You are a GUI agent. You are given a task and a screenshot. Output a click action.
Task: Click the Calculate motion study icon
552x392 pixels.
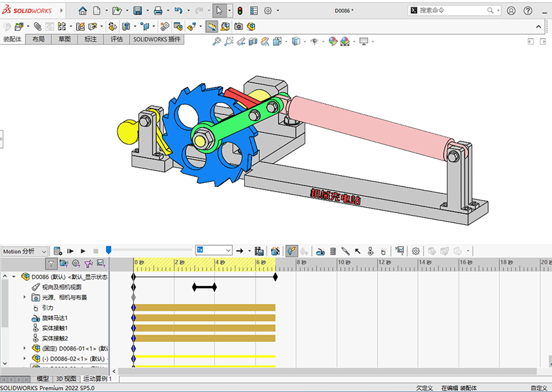[59, 251]
